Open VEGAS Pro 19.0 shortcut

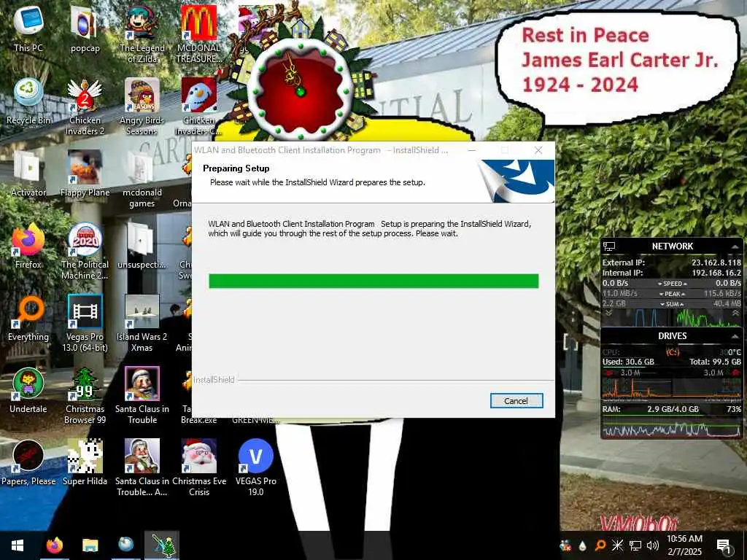coord(256,467)
